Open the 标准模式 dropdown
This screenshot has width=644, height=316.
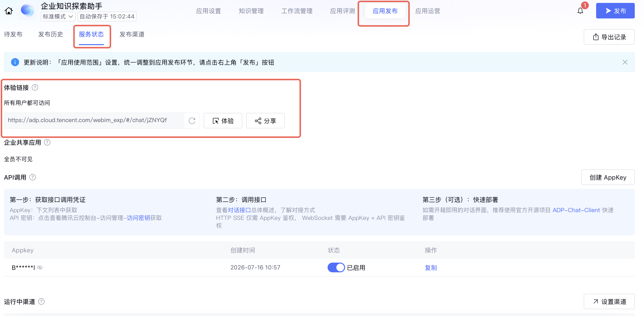click(x=58, y=17)
